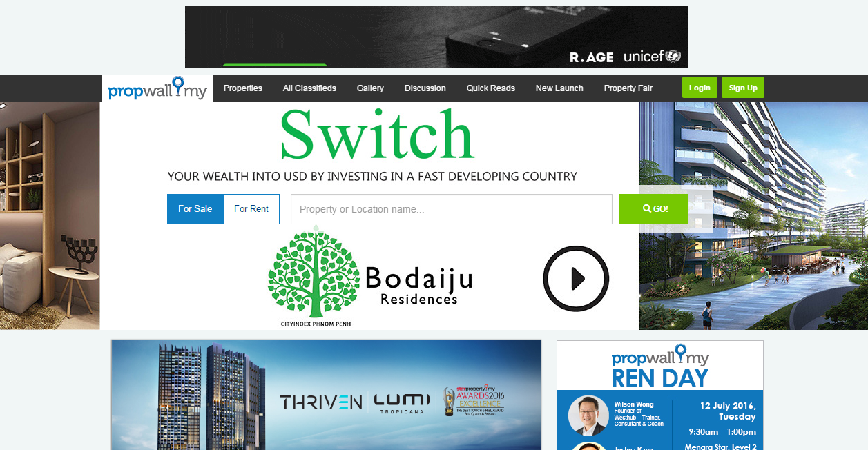Viewport: 868px width, 450px height.
Task: Open the Thriven Lumi Tropicana banner
Action: click(326, 395)
